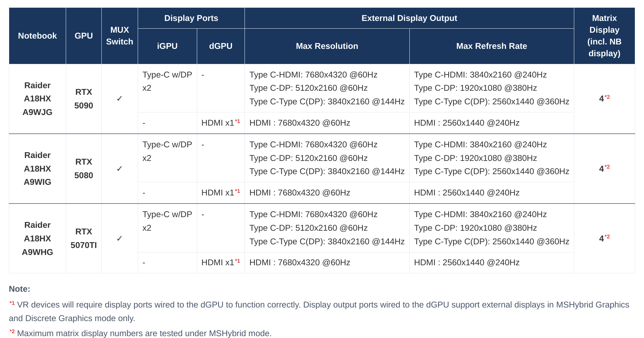Image resolution: width=644 pixels, height=338 pixels.
Task: Click HDMI x1 cell in RTX 5090 row
Action: tap(221, 123)
